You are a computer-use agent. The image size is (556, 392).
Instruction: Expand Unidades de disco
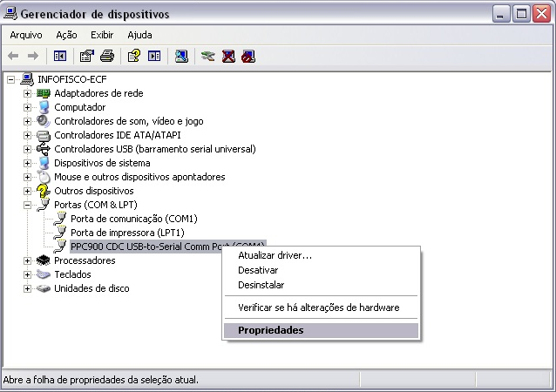click(27, 288)
